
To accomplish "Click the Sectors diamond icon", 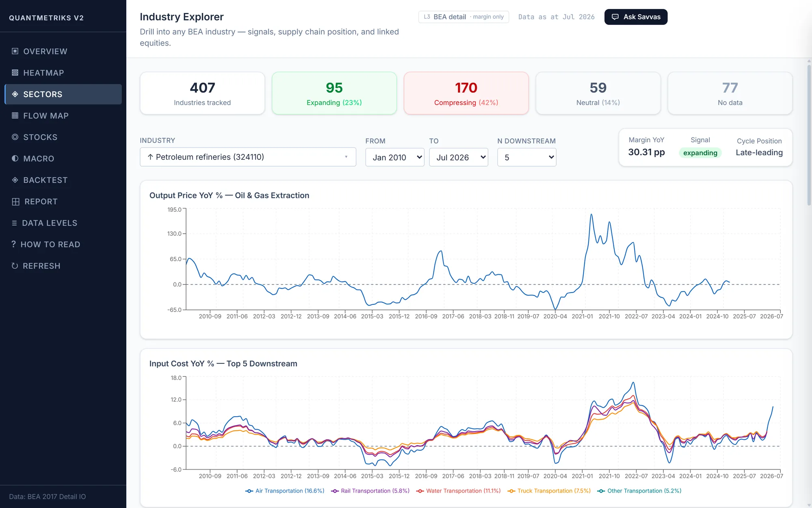I will [15, 94].
